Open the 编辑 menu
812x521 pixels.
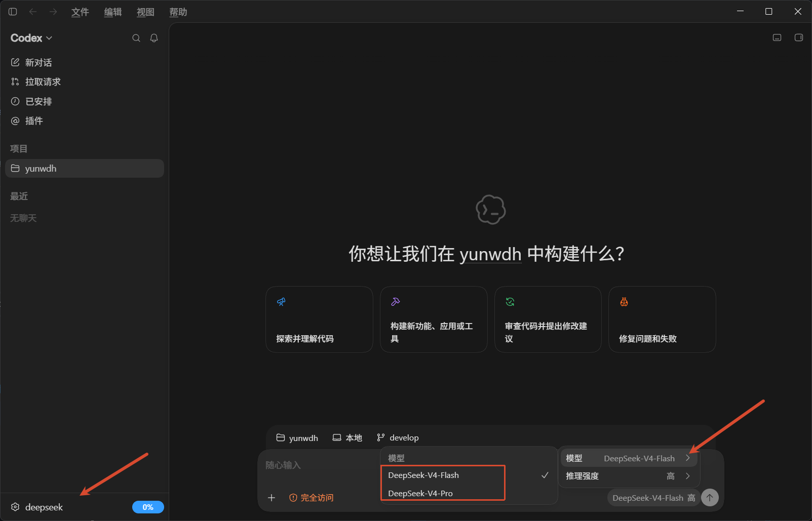pyautogui.click(x=113, y=12)
